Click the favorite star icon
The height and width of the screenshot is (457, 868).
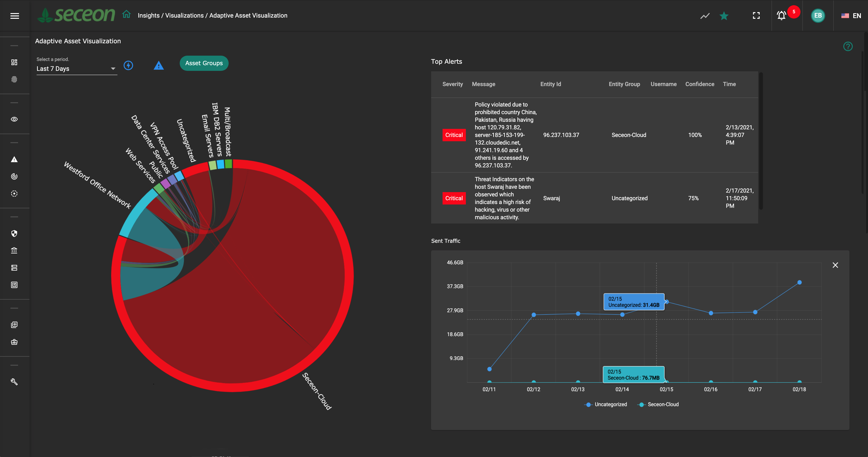(x=724, y=16)
